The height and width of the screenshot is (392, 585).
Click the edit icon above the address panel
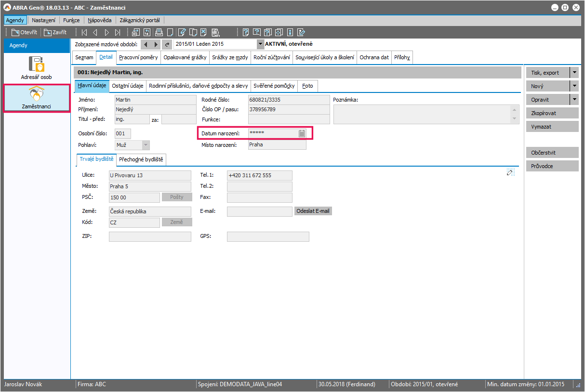tap(510, 172)
